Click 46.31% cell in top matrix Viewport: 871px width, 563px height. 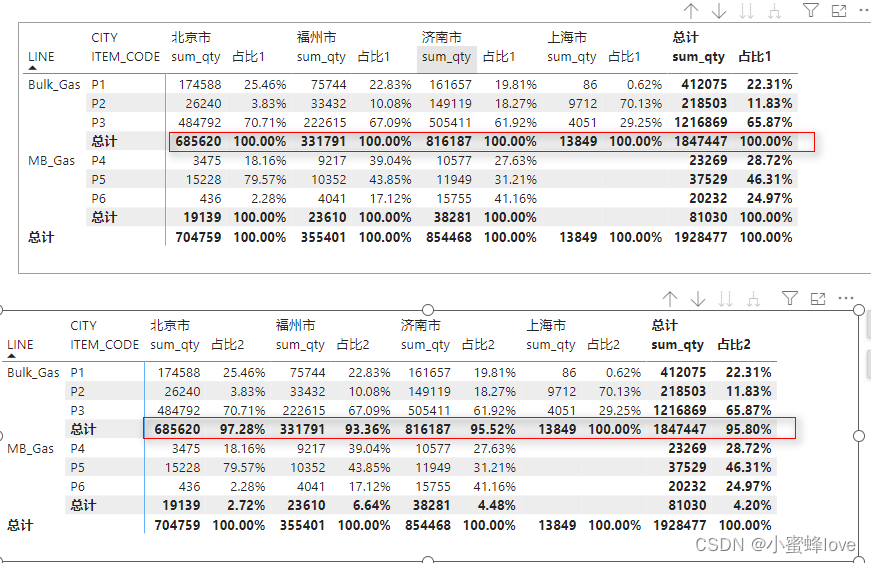click(769, 179)
